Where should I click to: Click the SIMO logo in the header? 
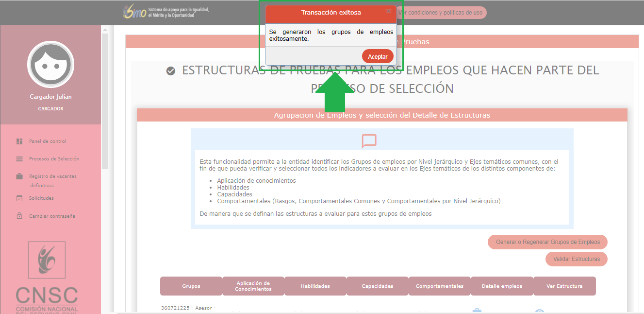[135, 12]
